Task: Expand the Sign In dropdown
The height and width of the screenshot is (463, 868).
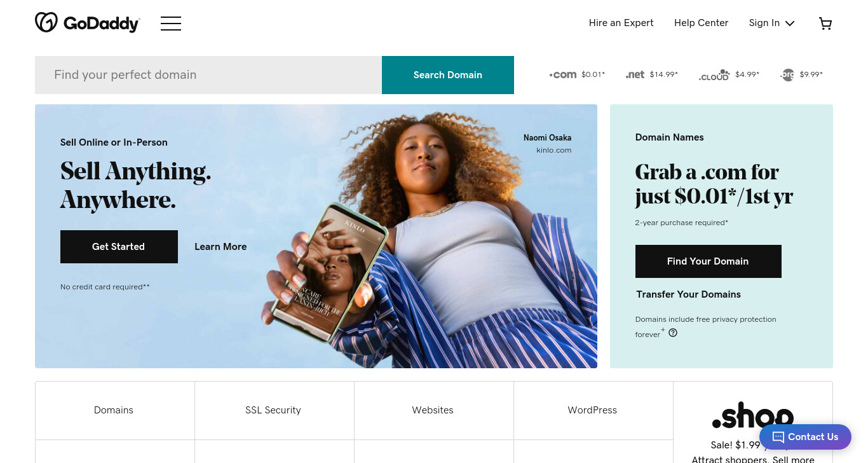Action: point(771,23)
